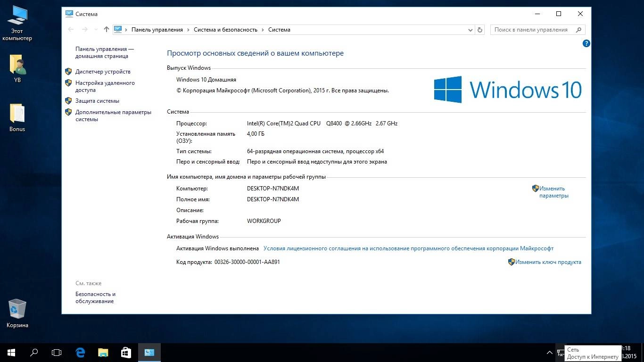Click shield icon next to Изменить параметры
The height and width of the screenshot is (362, 644).
[x=536, y=189]
